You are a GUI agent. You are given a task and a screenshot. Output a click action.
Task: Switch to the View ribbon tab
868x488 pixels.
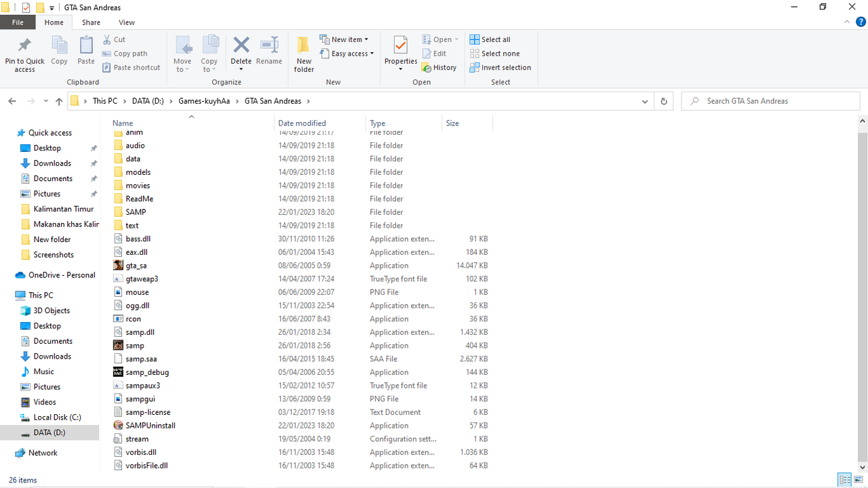pos(127,22)
